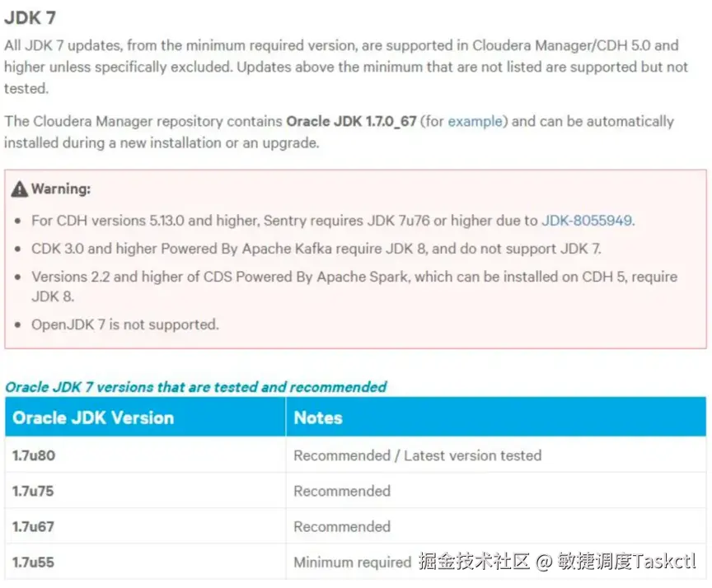Click "Recommended / Latest version tested" note

[x=417, y=455]
